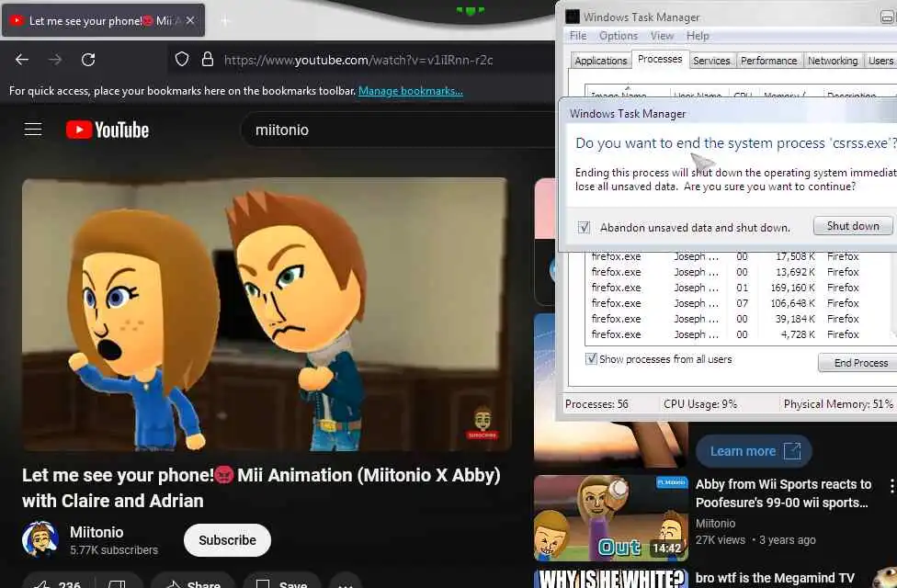Click the browser back arrow

(x=22, y=60)
